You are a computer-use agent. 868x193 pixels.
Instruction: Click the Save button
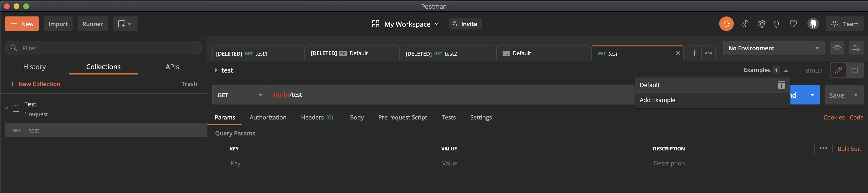click(x=837, y=95)
